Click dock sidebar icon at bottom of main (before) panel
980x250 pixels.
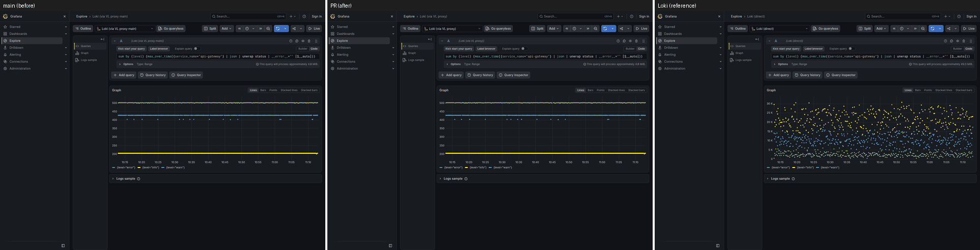point(63,245)
